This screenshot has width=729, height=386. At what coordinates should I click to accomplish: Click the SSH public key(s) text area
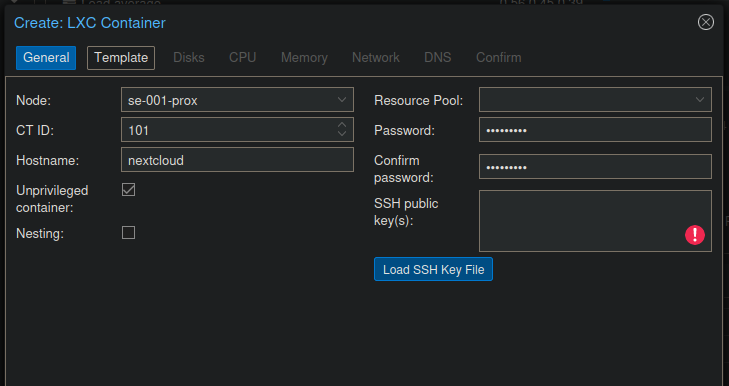pos(595,221)
